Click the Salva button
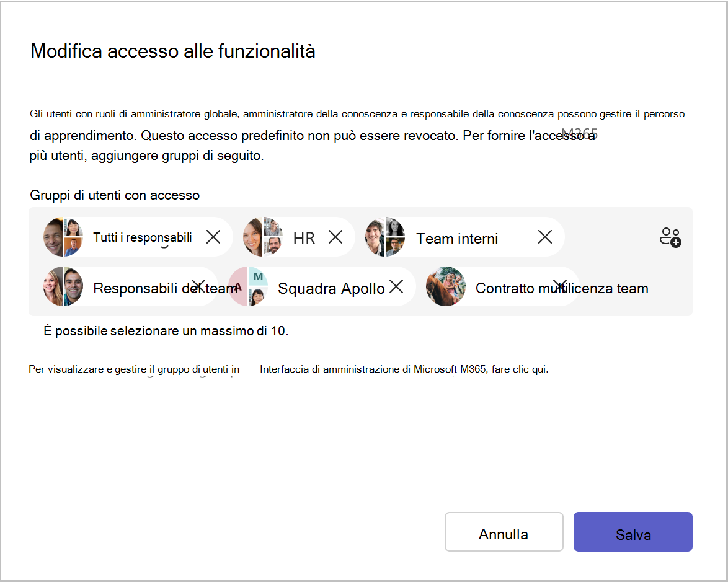This screenshot has width=728, height=582. coord(633,532)
